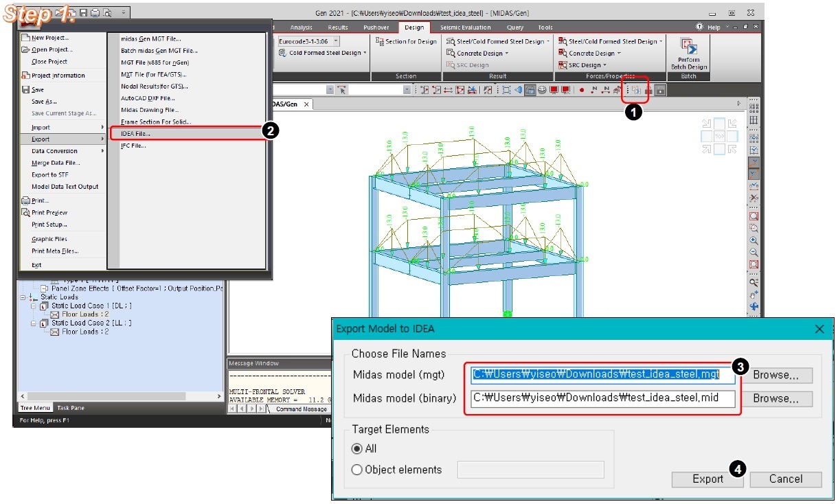
Task: Click Browse... for Midas model (mgt)
Action: [x=775, y=376]
